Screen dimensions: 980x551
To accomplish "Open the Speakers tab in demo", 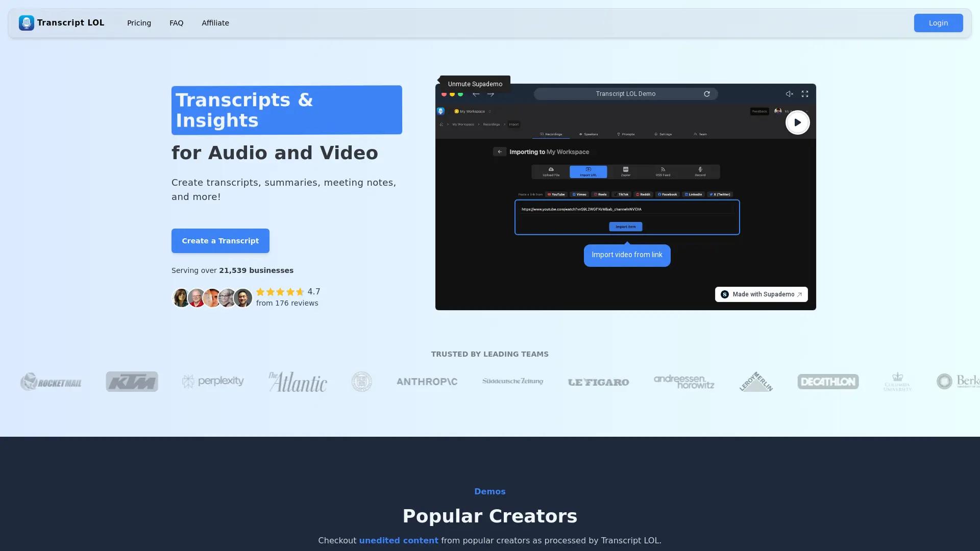I will click(588, 134).
